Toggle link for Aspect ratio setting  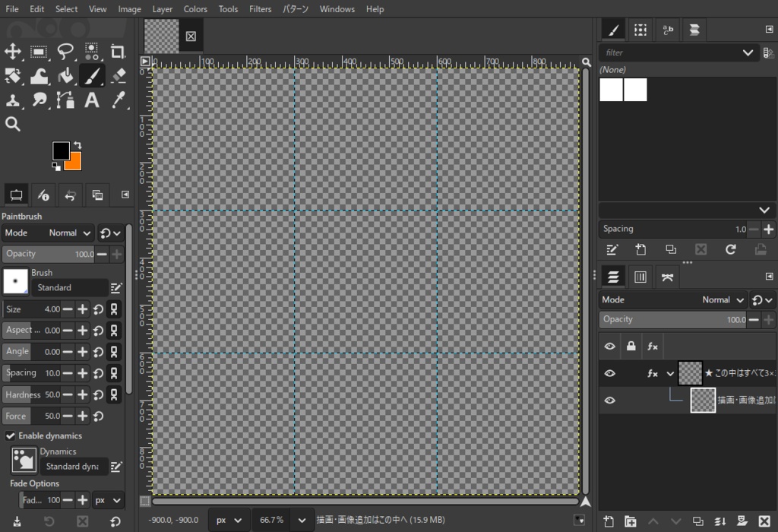tap(114, 331)
